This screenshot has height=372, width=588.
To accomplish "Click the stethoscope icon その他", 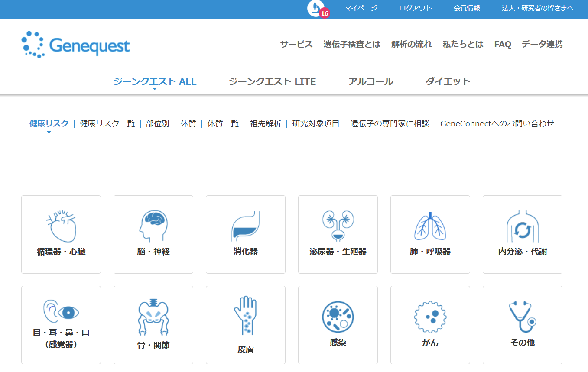I will coord(523,317).
